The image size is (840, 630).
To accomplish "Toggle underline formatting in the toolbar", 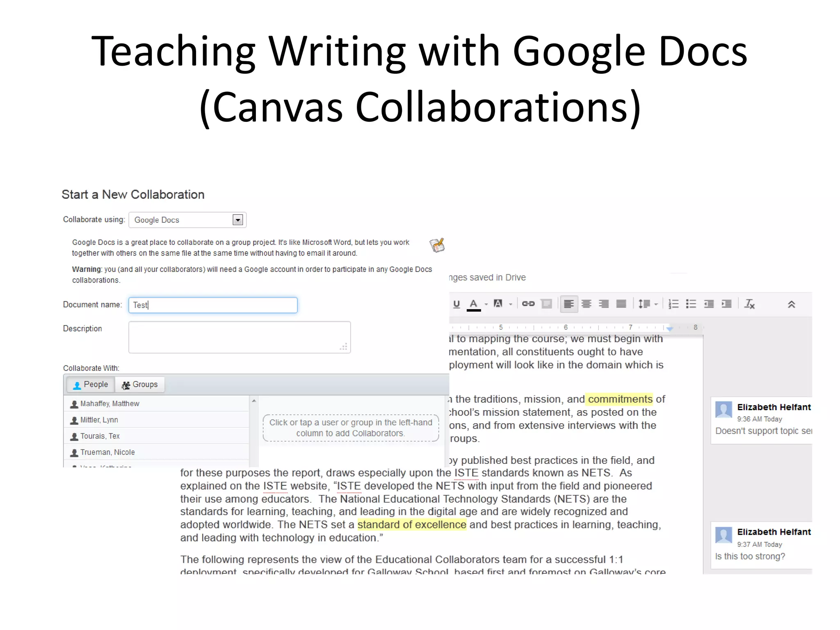I will point(457,304).
